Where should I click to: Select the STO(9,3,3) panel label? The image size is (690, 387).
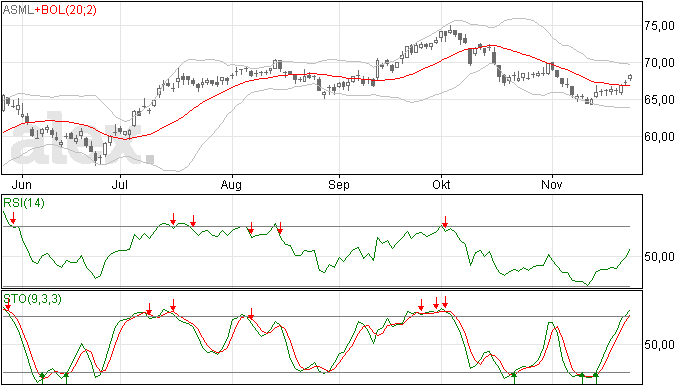33,299
